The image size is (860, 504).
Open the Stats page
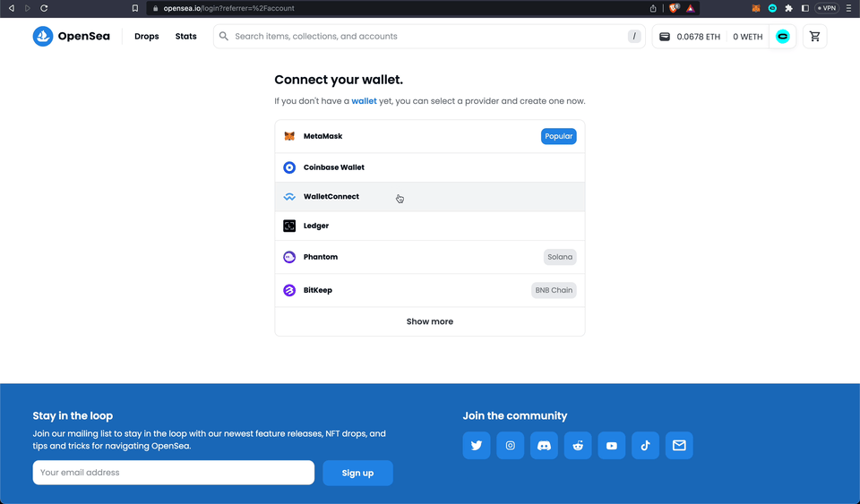coord(186,36)
